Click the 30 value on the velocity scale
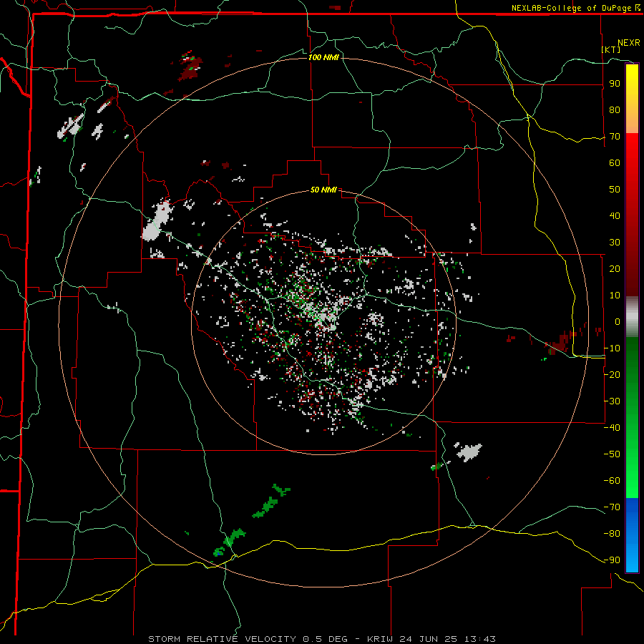The width and height of the screenshot is (644, 644). point(615,243)
